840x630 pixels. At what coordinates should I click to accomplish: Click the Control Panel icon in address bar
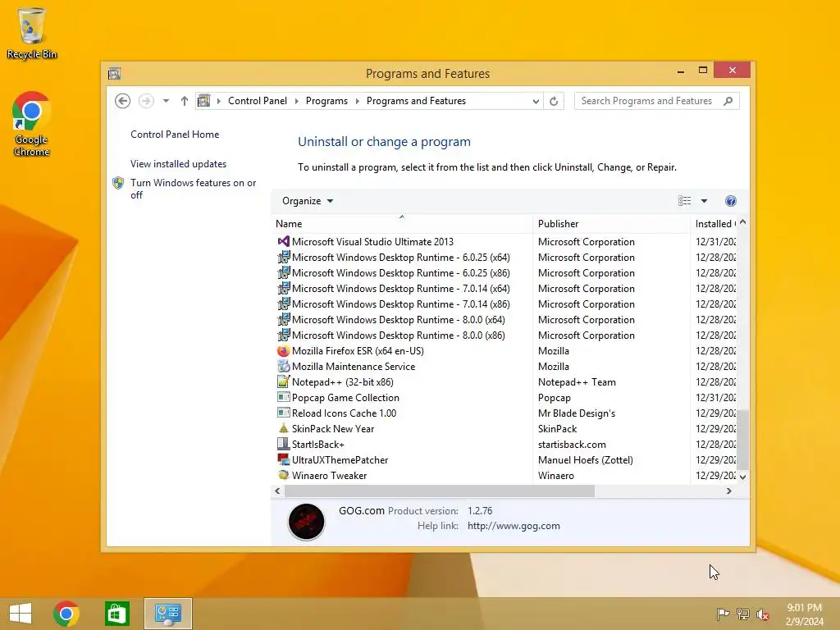[x=204, y=101]
